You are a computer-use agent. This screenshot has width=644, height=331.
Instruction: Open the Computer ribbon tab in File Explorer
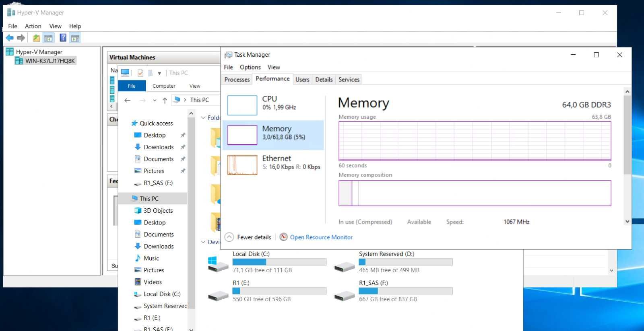164,86
